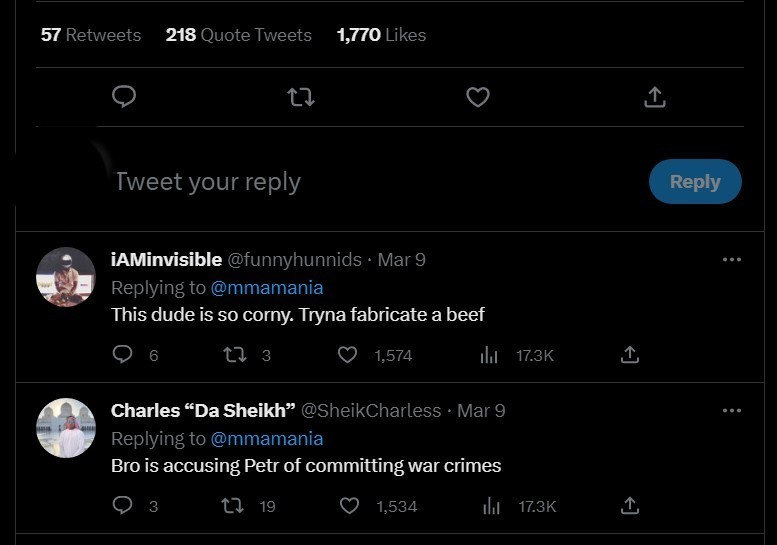Reply to Charles "Da Sheikh" comment
The height and width of the screenshot is (545, 777).
pyautogui.click(x=123, y=506)
